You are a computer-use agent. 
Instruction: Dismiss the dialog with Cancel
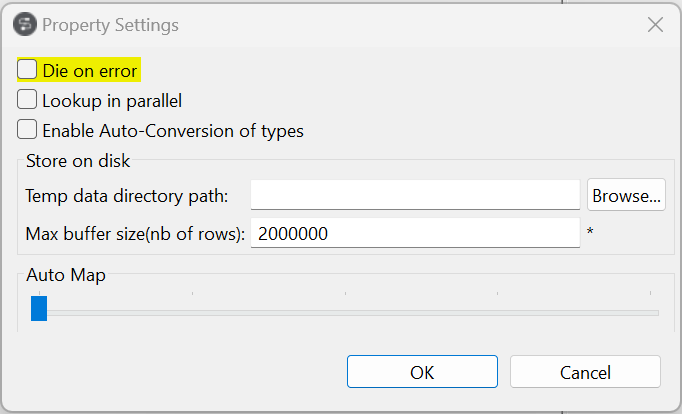pos(585,372)
